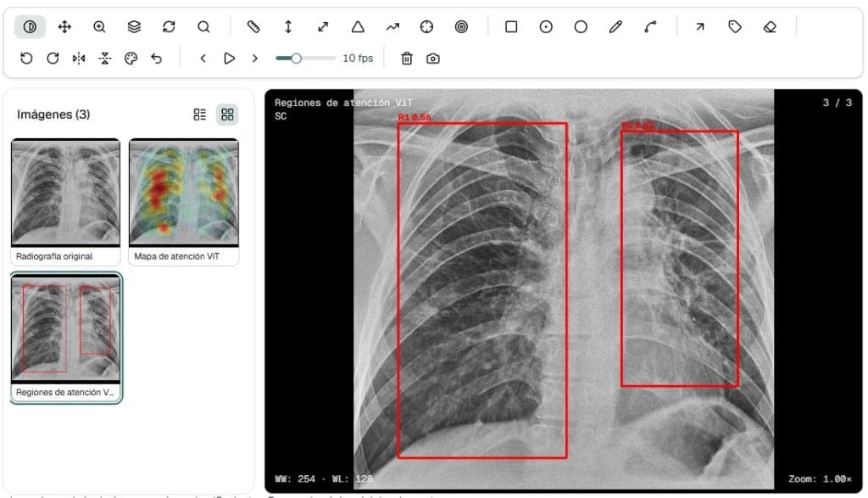
Task: Click the 'Regiones de atención ViT' viewport title
Action: (x=343, y=103)
